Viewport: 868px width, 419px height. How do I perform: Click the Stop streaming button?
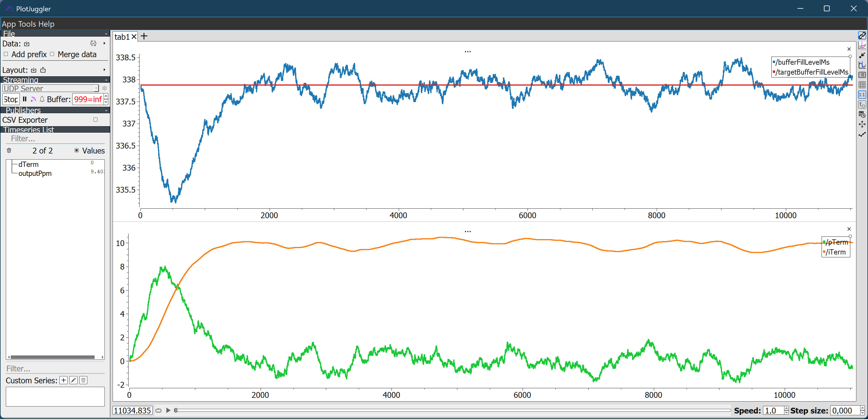(x=11, y=99)
